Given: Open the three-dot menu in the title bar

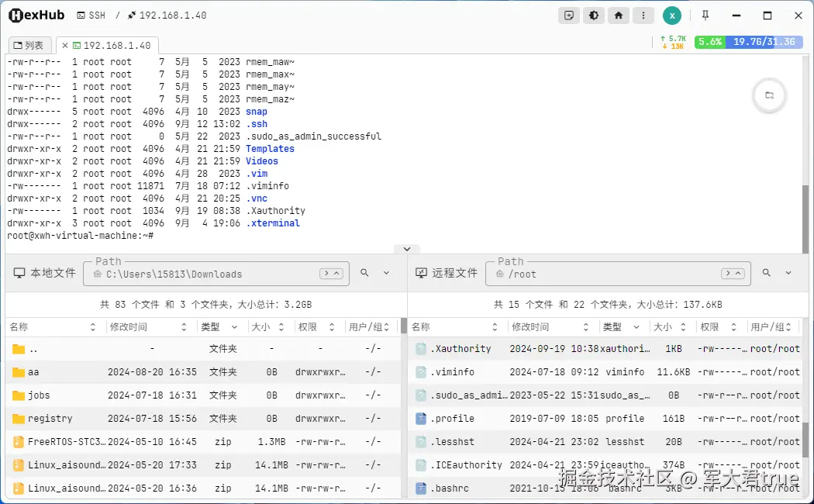Looking at the screenshot, I should pos(643,15).
